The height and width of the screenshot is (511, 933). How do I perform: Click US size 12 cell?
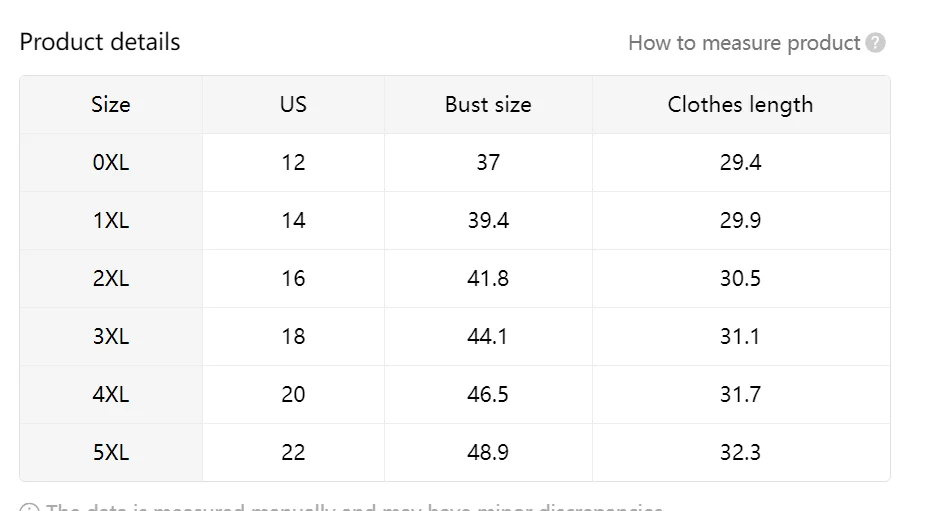click(x=293, y=163)
